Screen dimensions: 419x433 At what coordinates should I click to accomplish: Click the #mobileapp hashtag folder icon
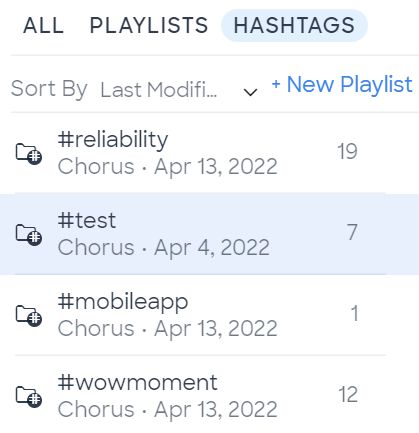tap(29, 316)
